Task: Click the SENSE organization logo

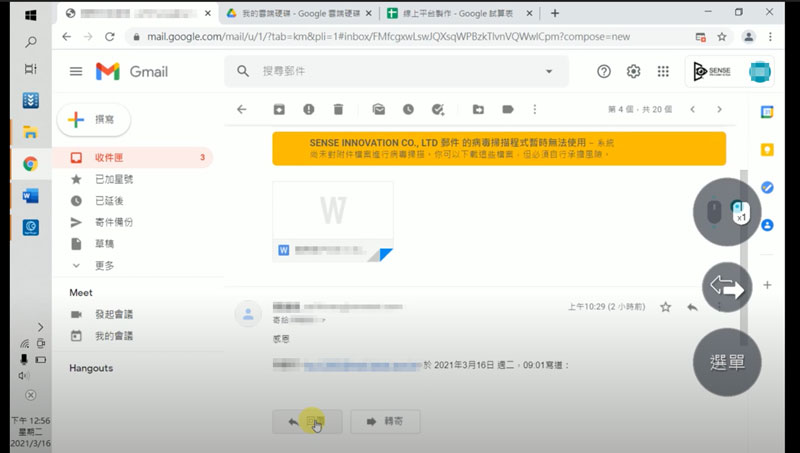Action: tap(712, 71)
